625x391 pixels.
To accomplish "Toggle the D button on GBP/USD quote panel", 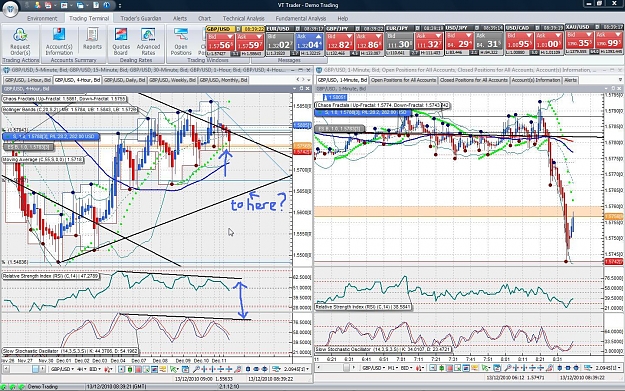I will pos(238,29).
